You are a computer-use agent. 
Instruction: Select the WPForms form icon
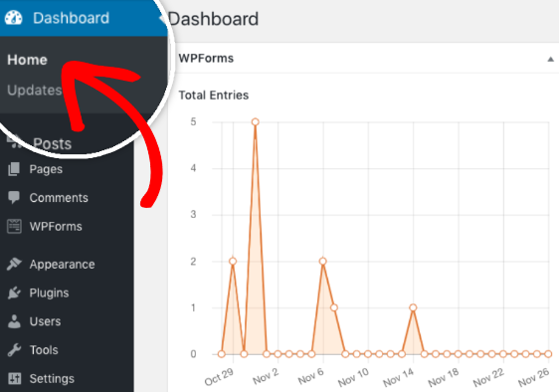[x=14, y=227]
